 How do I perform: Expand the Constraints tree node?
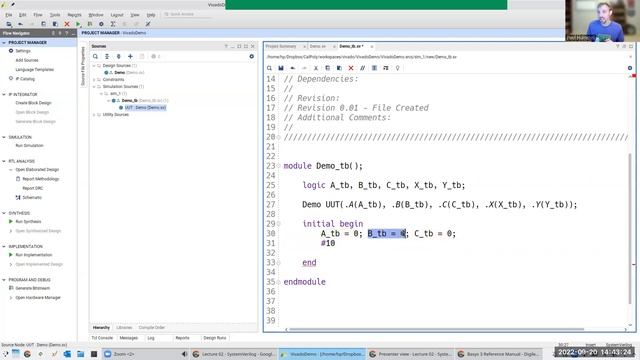[94, 80]
